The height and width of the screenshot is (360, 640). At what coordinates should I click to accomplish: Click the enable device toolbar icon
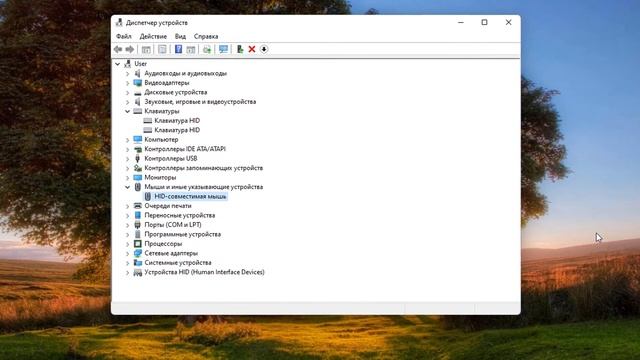coord(240,49)
